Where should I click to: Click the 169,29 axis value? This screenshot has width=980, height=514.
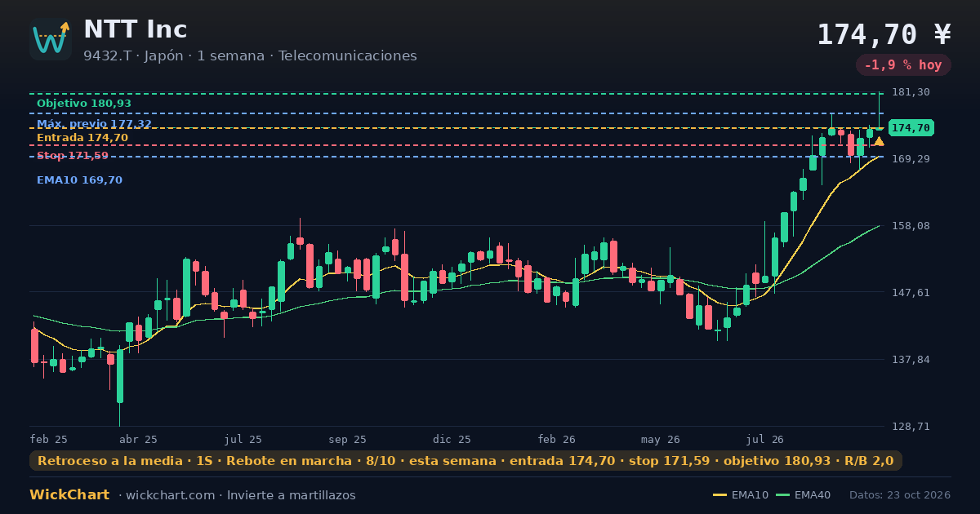(911, 158)
